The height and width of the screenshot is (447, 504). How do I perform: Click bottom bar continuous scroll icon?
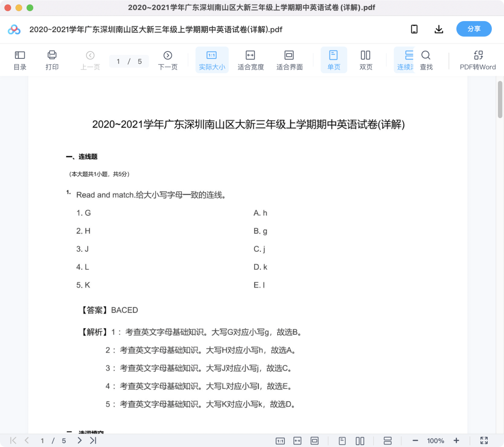[x=388, y=441]
